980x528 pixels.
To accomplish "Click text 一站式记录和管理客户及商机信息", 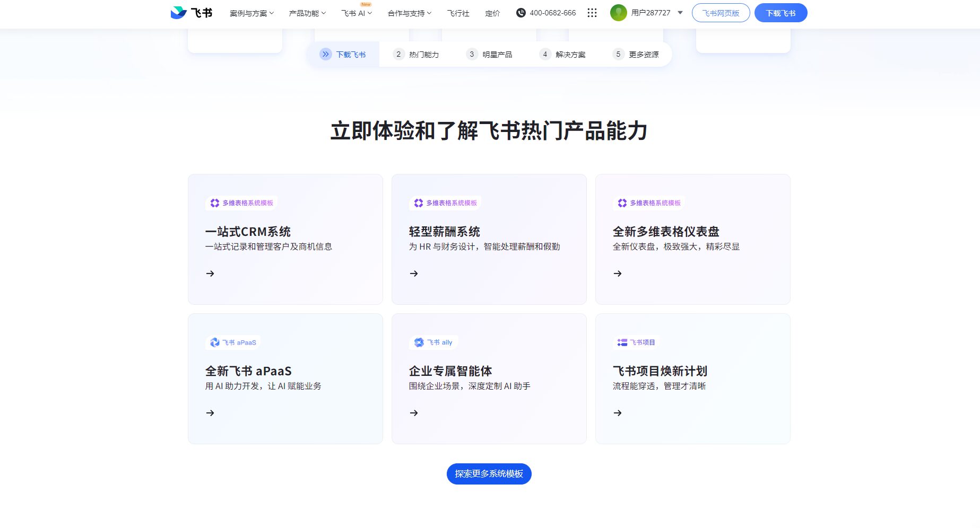I will (x=268, y=247).
